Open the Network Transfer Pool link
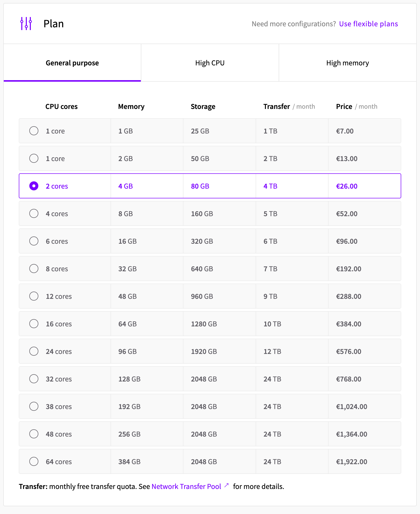Viewport: 420px width, 514px height. click(x=186, y=486)
